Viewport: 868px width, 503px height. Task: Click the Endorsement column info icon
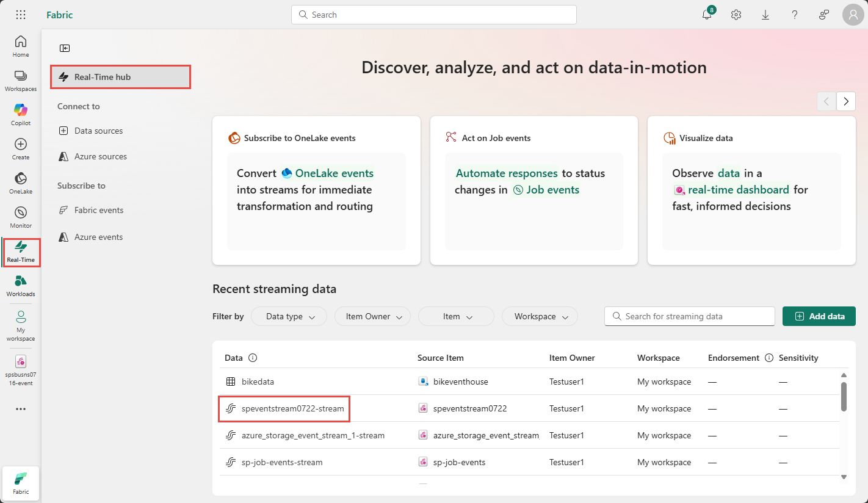[769, 358]
